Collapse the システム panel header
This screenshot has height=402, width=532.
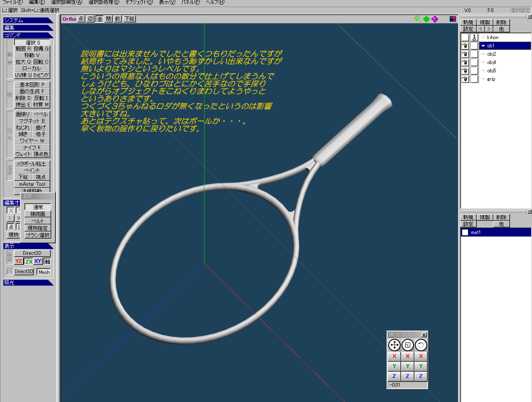pyautogui.click(x=28, y=20)
